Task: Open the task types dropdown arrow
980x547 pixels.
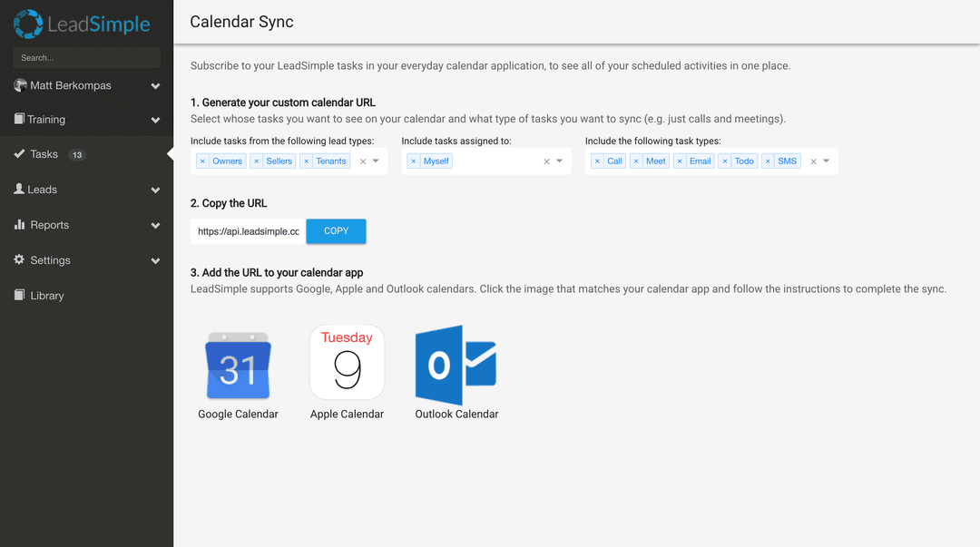Action: [x=827, y=161]
